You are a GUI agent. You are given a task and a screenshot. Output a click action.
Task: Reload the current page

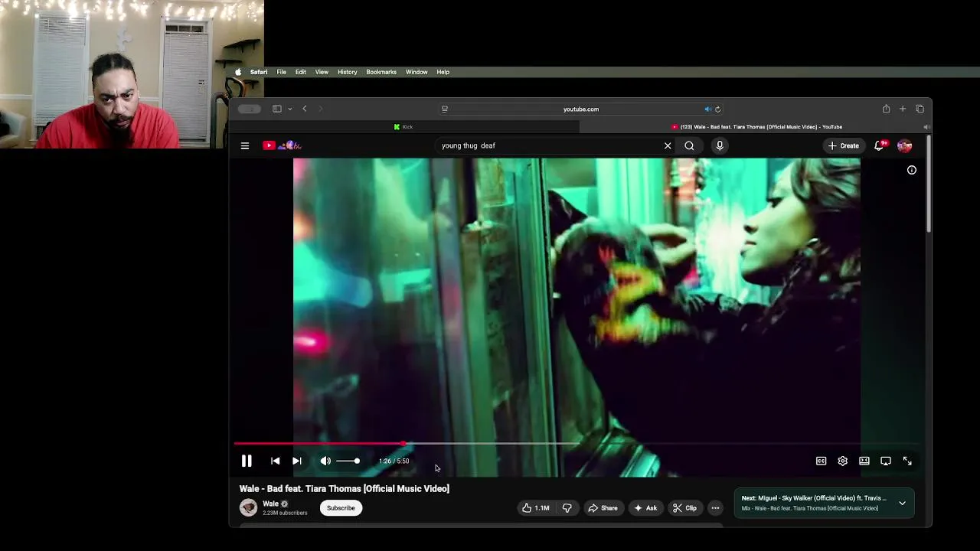(717, 109)
